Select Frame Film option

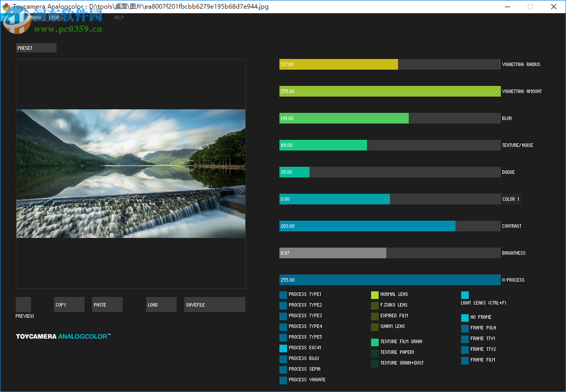(x=465, y=360)
